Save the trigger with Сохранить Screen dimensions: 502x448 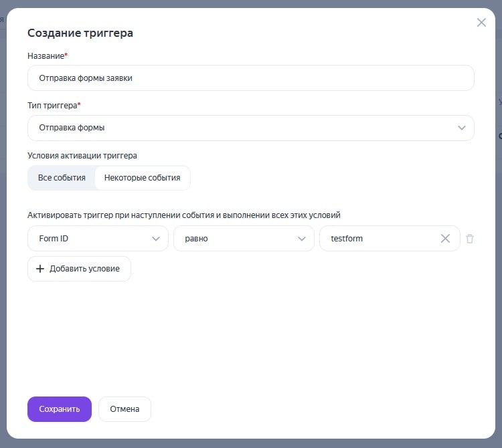pos(60,409)
